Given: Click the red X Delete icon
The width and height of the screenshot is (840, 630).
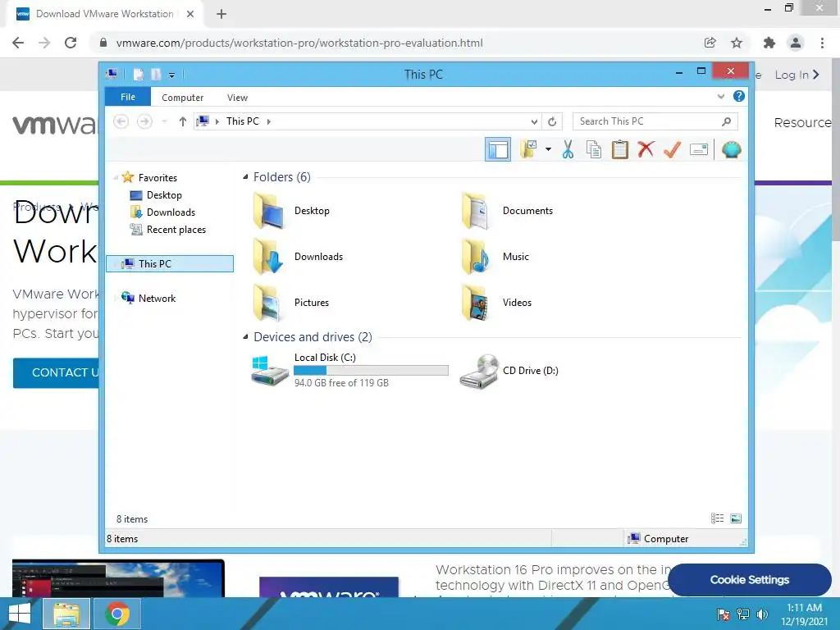Looking at the screenshot, I should 646,149.
